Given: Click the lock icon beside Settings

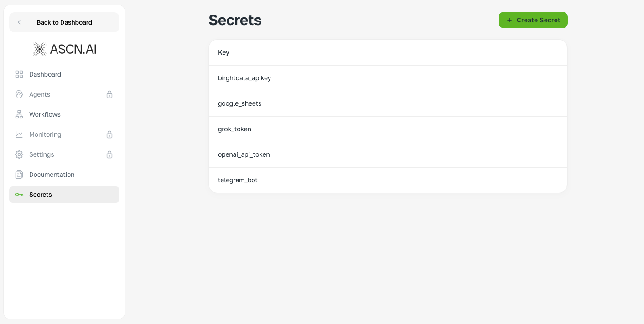Looking at the screenshot, I should (109, 154).
